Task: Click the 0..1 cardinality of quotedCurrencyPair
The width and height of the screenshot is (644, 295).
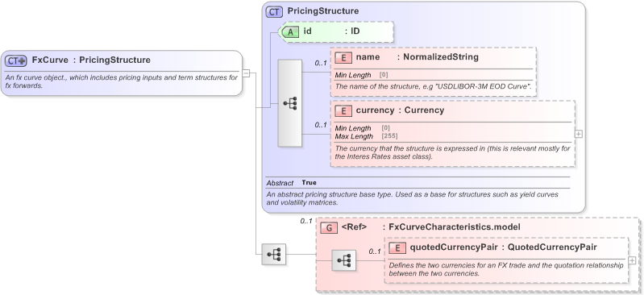Action: click(x=375, y=251)
